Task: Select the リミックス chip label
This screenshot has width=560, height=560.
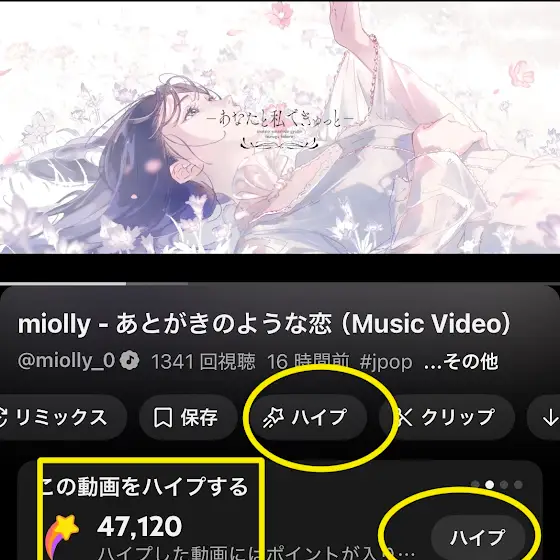Action: [61, 417]
